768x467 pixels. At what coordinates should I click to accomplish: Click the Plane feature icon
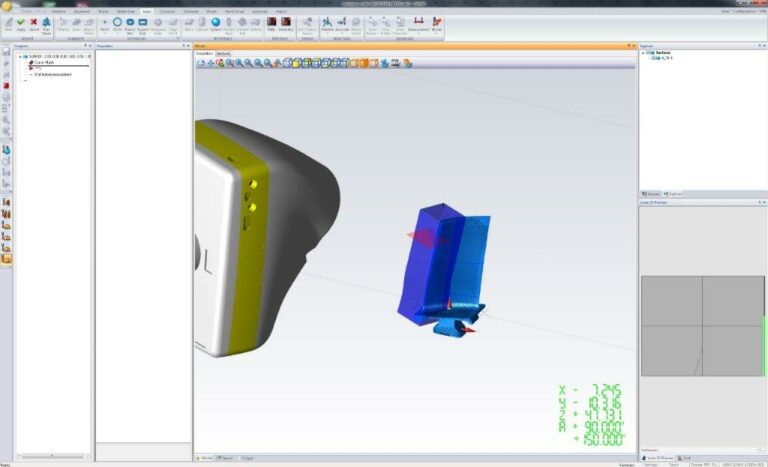pos(189,22)
